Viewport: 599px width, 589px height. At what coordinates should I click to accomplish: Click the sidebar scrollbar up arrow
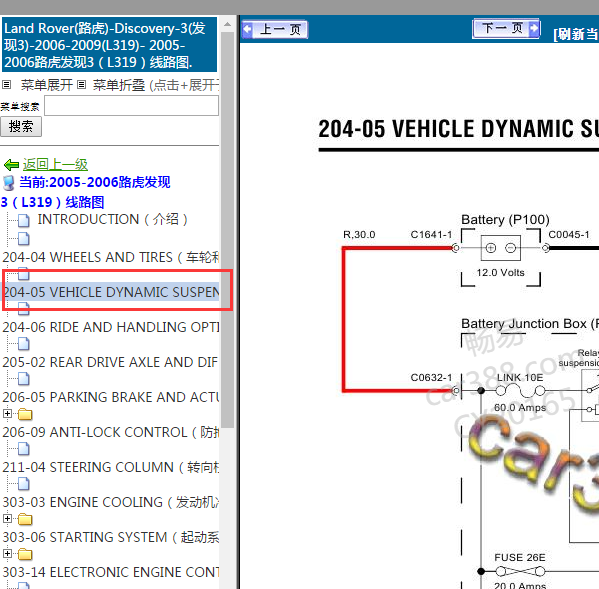pos(227,24)
